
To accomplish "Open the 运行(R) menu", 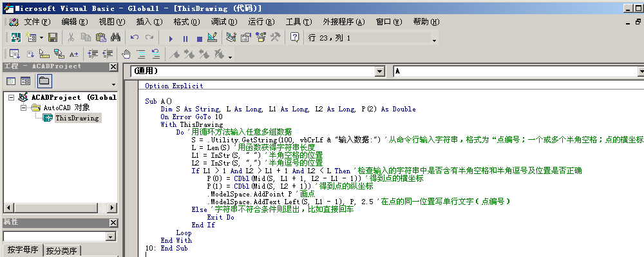I will point(261,22).
